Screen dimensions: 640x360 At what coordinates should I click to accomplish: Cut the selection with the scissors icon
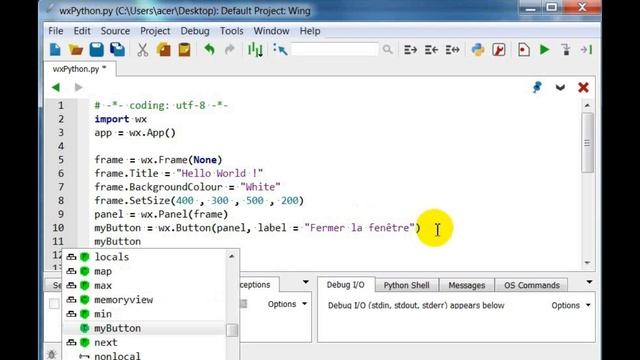(142, 50)
